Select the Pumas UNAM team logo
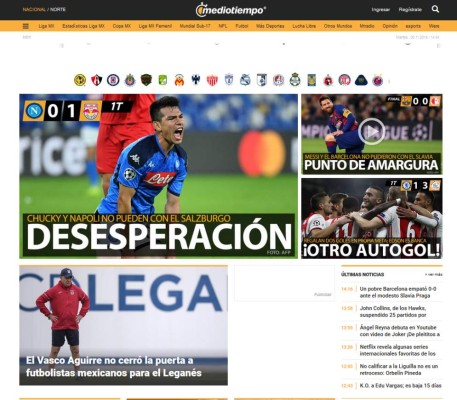457x400 pixels. pos(361,80)
